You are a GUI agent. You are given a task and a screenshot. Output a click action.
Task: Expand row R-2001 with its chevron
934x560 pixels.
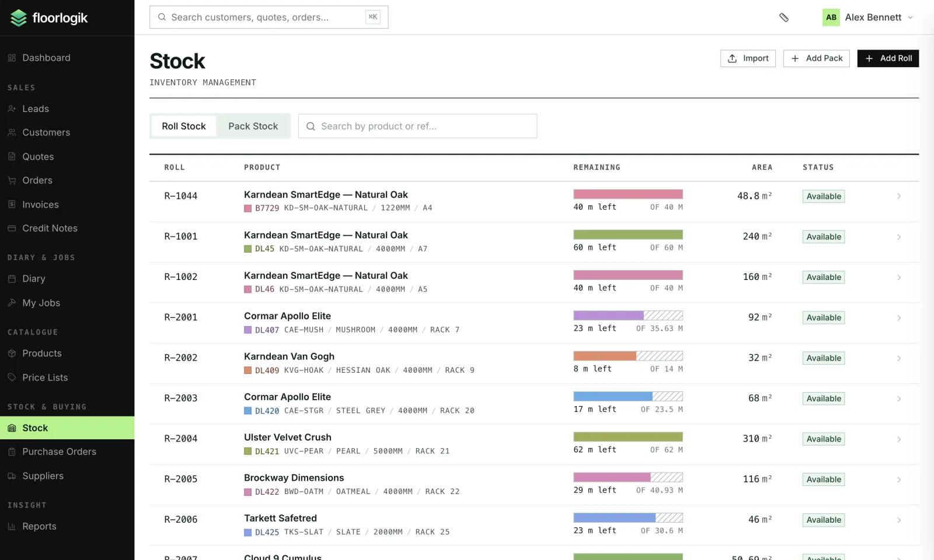point(899,318)
